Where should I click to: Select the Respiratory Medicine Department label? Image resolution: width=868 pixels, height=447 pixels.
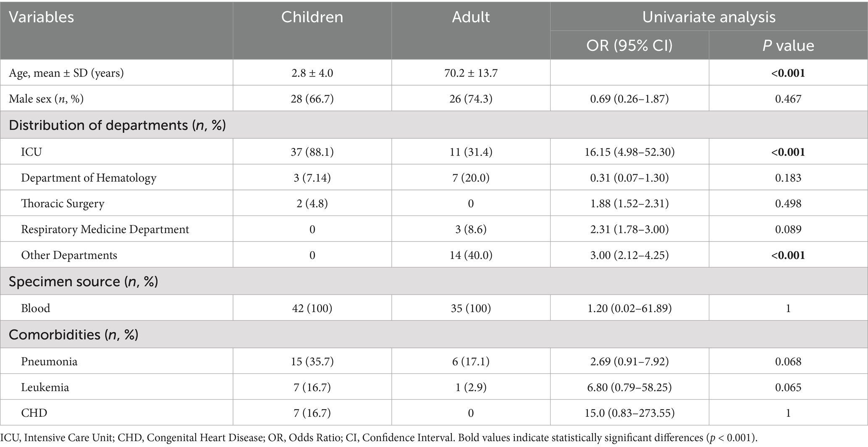click(x=105, y=229)
